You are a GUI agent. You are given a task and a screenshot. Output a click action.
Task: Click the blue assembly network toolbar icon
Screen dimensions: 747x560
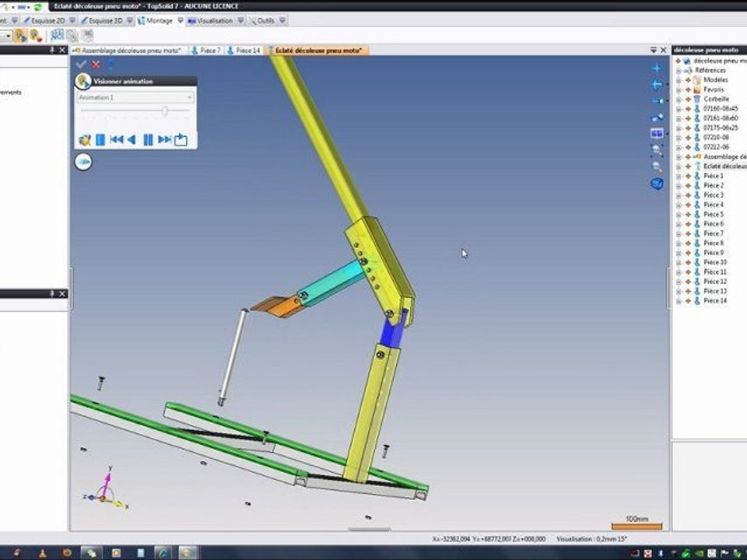coord(57,35)
